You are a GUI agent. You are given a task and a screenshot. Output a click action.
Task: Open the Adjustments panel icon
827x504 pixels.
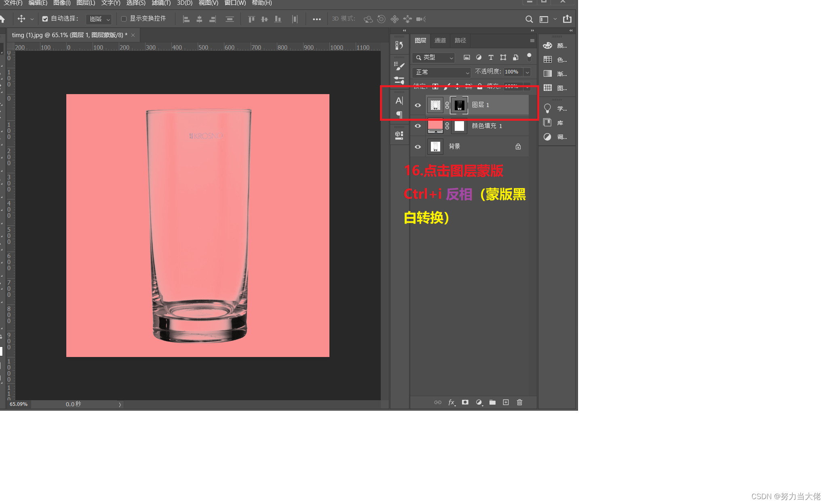click(x=547, y=137)
